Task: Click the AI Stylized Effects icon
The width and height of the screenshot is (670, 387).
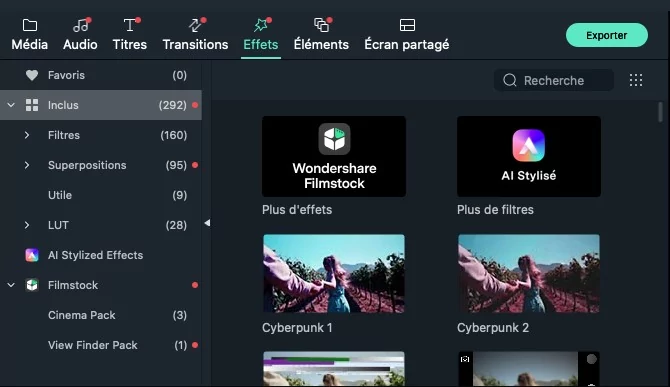Action: click(x=32, y=255)
